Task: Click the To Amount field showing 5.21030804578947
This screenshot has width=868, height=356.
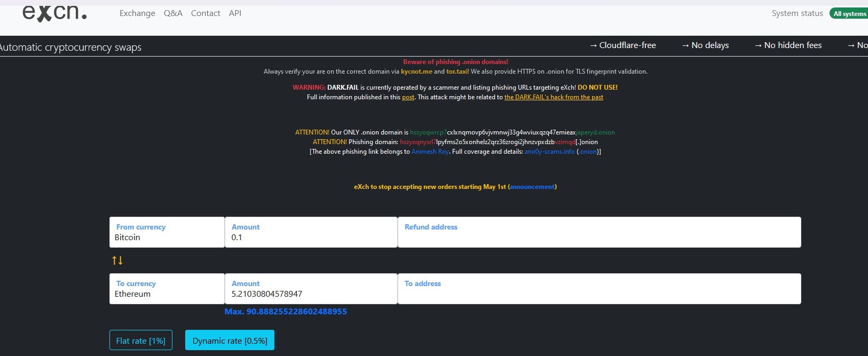Action: coord(311,289)
